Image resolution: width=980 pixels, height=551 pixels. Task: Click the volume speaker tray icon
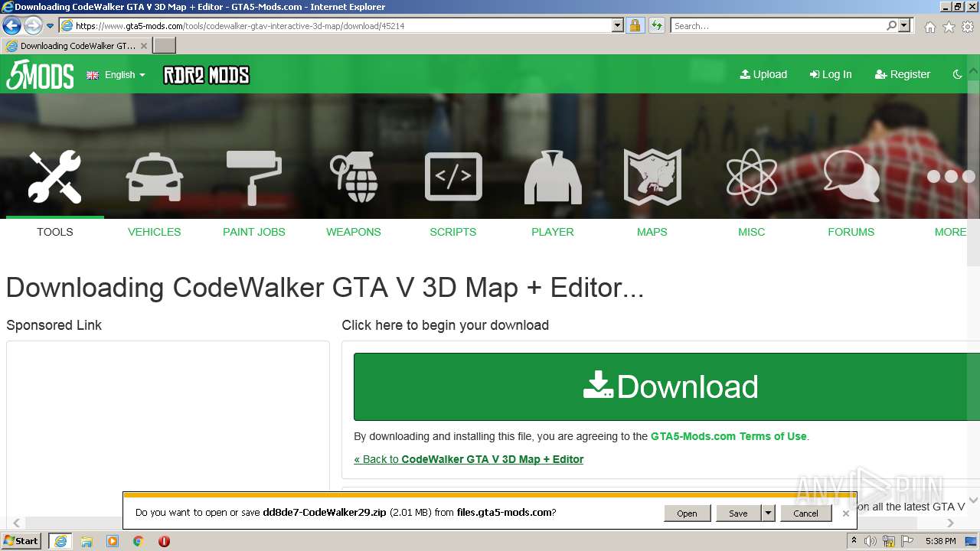[871, 541]
